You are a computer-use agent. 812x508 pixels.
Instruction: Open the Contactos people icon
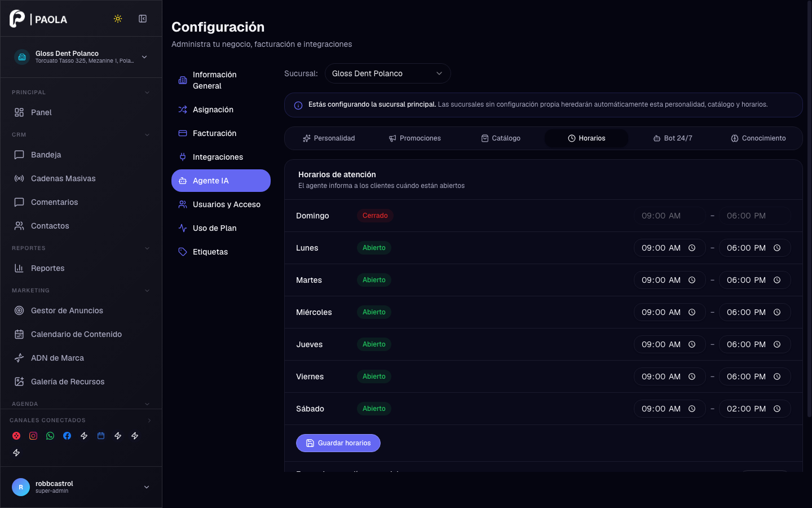coord(19,226)
